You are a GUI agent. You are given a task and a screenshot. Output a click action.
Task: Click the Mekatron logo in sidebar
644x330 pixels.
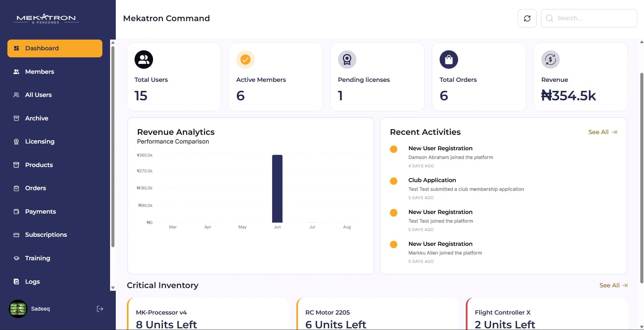(x=46, y=18)
